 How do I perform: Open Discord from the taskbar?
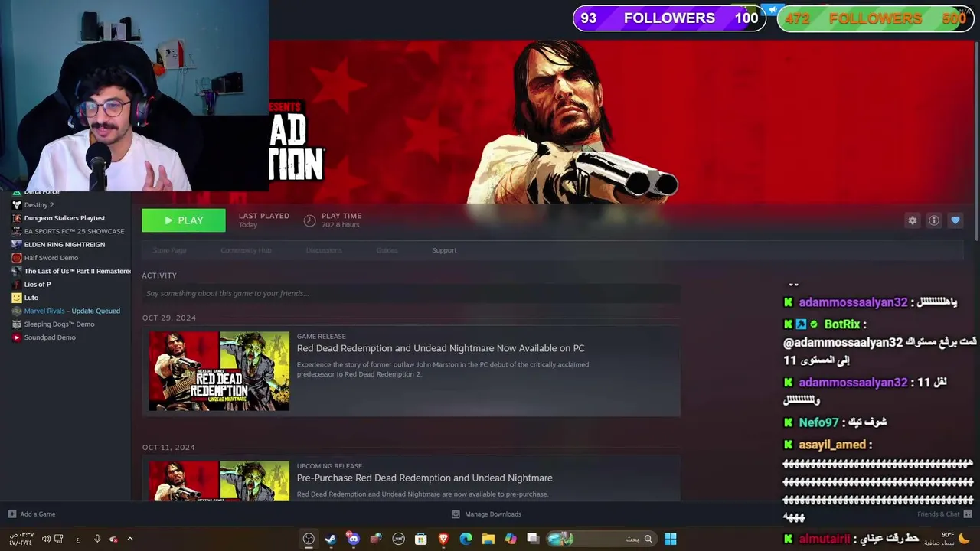353,539
